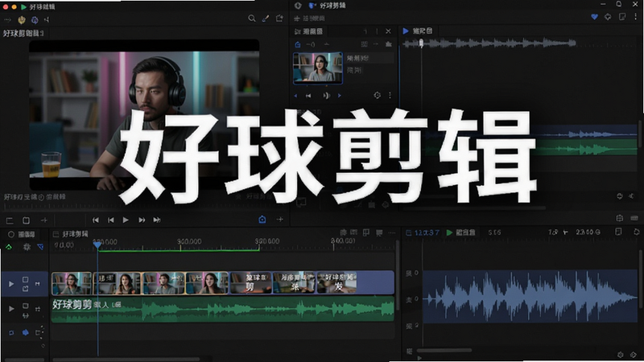644x362 pixels.
Task: Select the woman clip thumbnail in media panel
Action: pos(318,68)
